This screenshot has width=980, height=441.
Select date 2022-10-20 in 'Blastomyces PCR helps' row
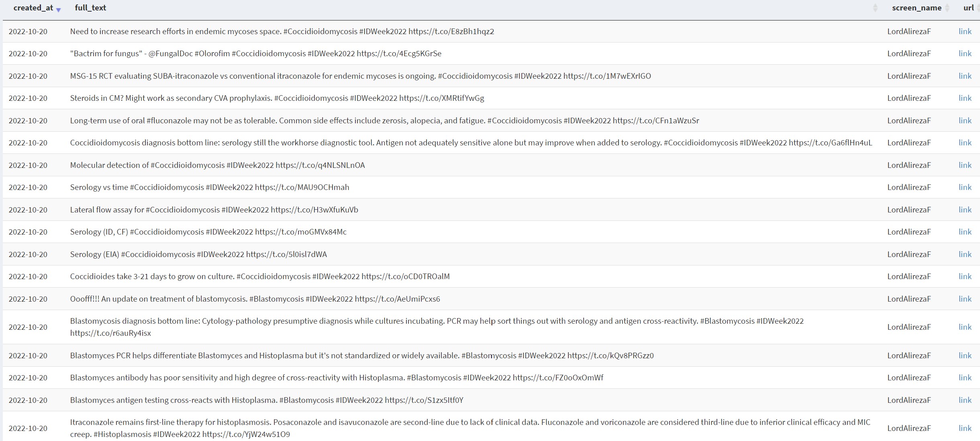(28, 355)
